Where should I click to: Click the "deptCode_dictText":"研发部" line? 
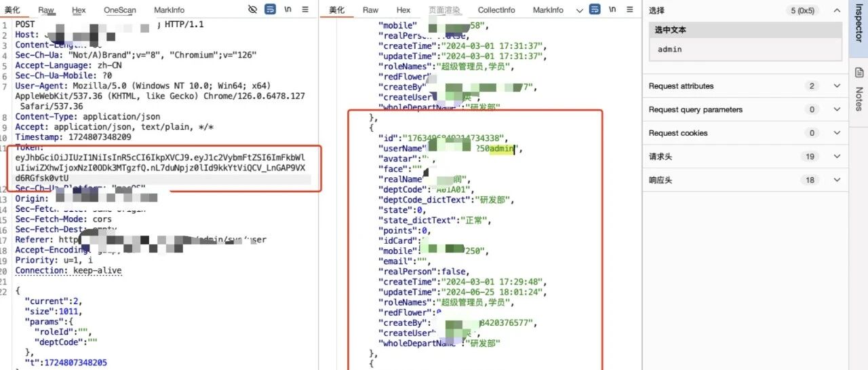click(446, 200)
